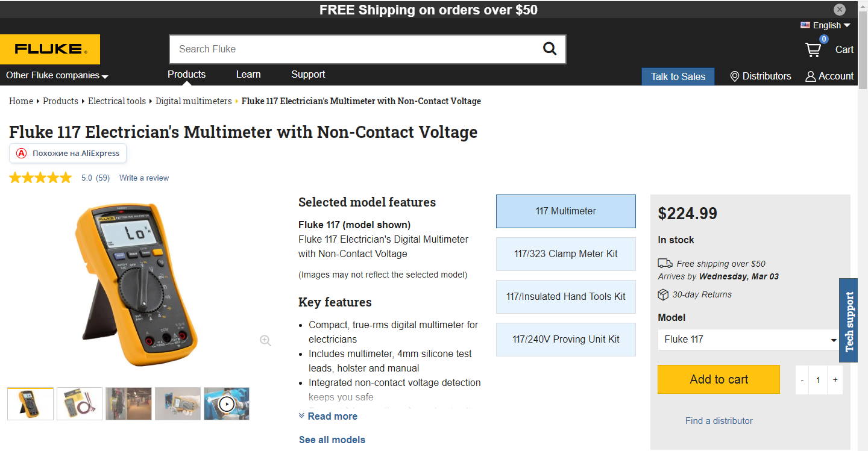Image resolution: width=868 pixels, height=451 pixels.
Task: Open the Model Fluke 117 dropdown
Action: [x=748, y=340]
